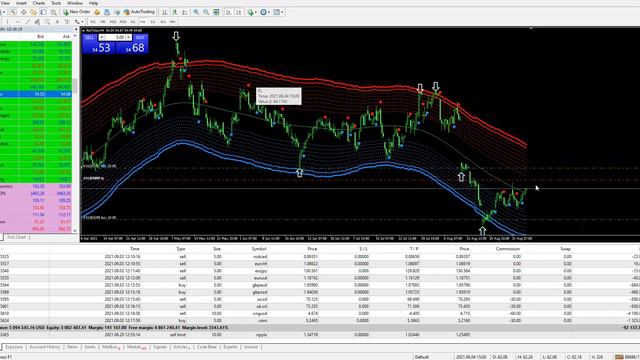The height and width of the screenshot is (360, 640).
Task: Open the Periods clock icon
Action: (263, 12)
